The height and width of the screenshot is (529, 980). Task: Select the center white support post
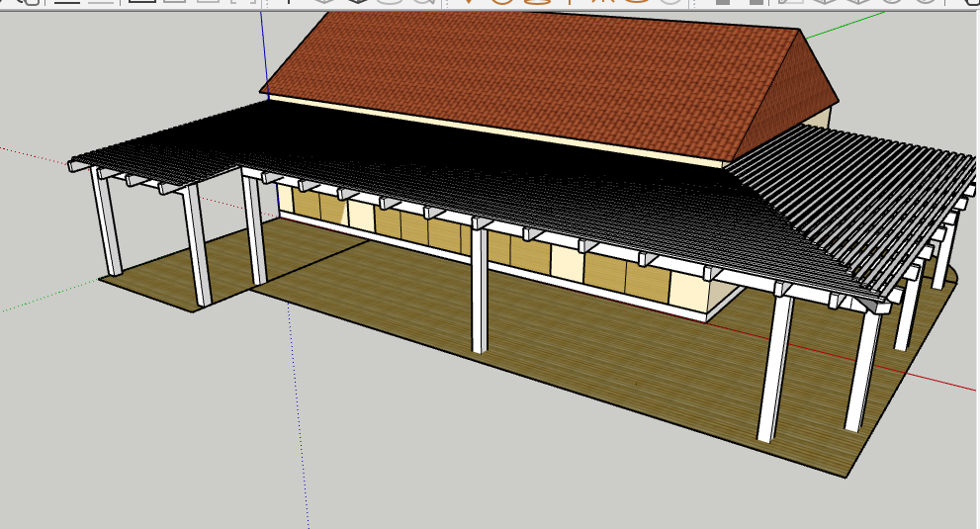coord(479,292)
